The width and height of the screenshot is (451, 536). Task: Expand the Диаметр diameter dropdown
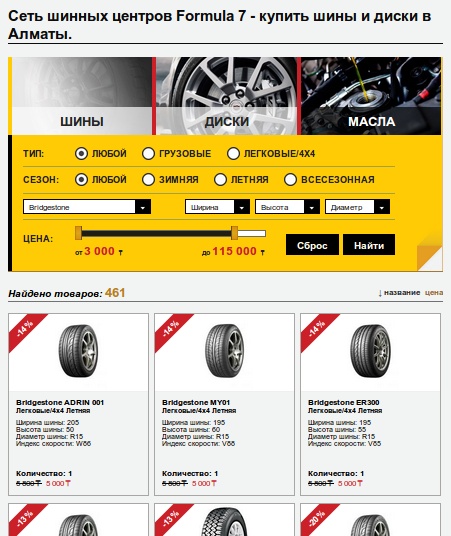click(357, 207)
